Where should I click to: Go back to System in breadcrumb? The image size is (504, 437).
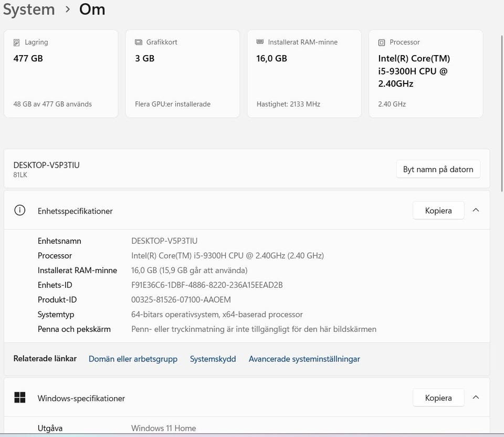[29, 9]
